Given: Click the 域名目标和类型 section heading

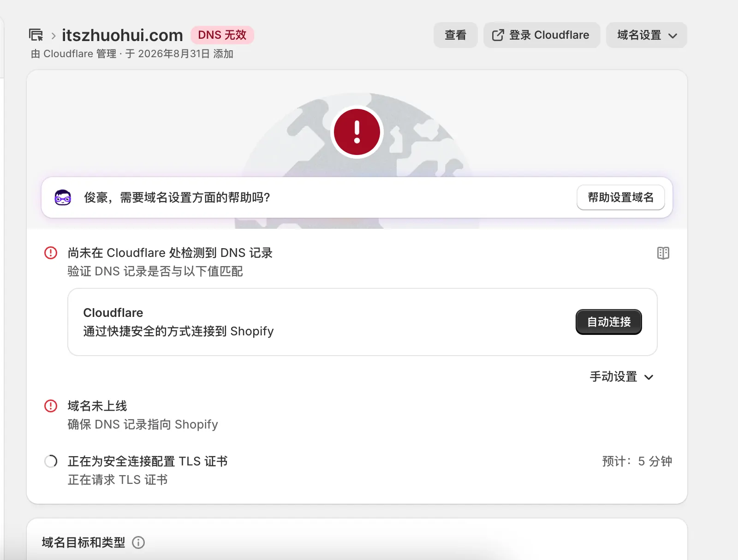Looking at the screenshot, I should (x=83, y=542).
